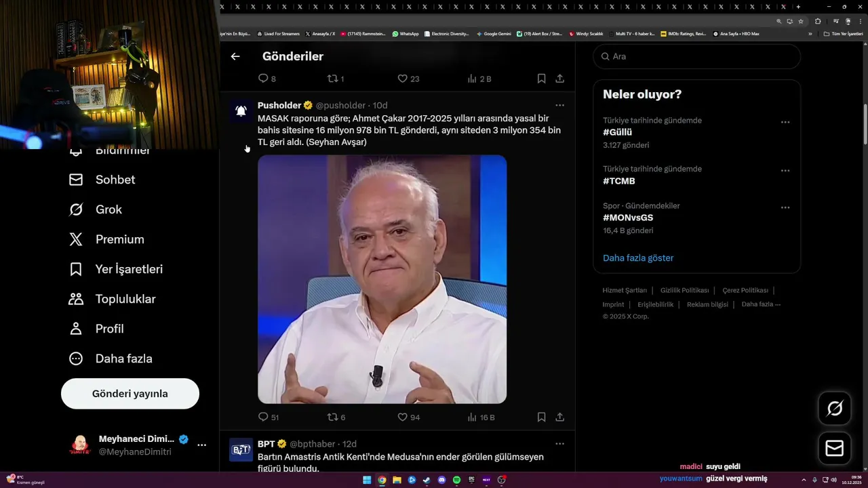Open more options for #Güllü trend
Viewport: 868px width, 488px height.
[x=785, y=122]
